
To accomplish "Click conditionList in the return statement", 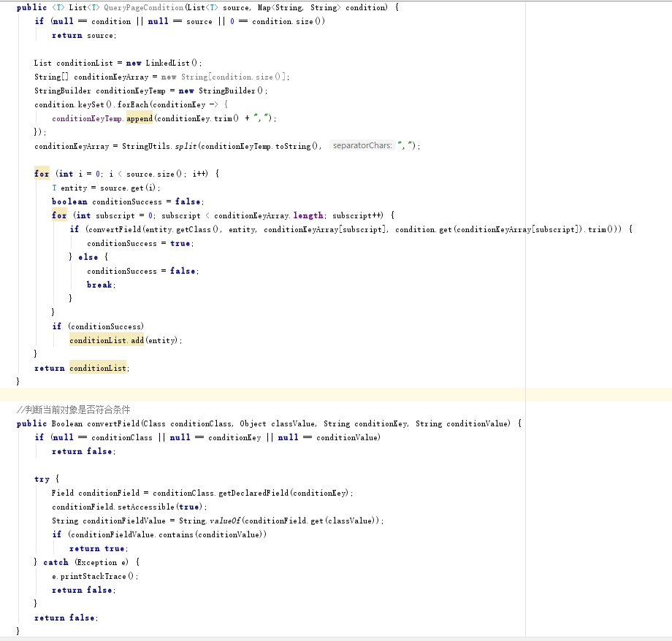I will (99, 368).
